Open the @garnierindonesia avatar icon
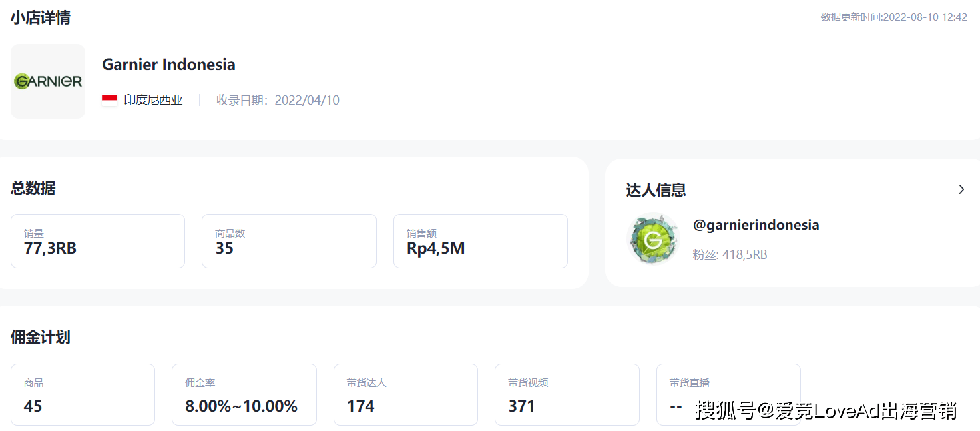Viewport: 980px width, 431px height. pyautogui.click(x=653, y=238)
